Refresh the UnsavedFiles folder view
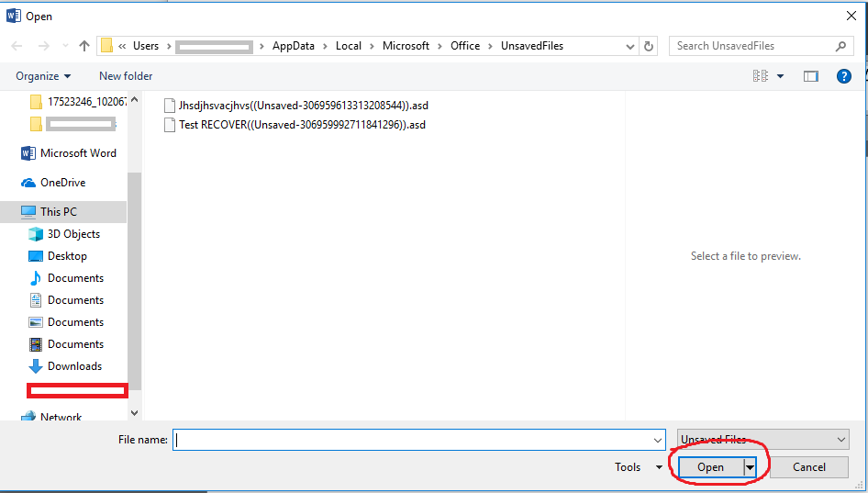The image size is (868, 493). [x=649, y=46]
